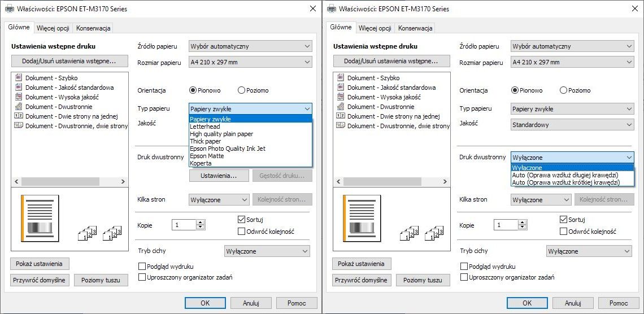Screen dimensions: 644x314
Task: Open Tryb cichy dropdown in right window
Action: [x=589, y=251]
